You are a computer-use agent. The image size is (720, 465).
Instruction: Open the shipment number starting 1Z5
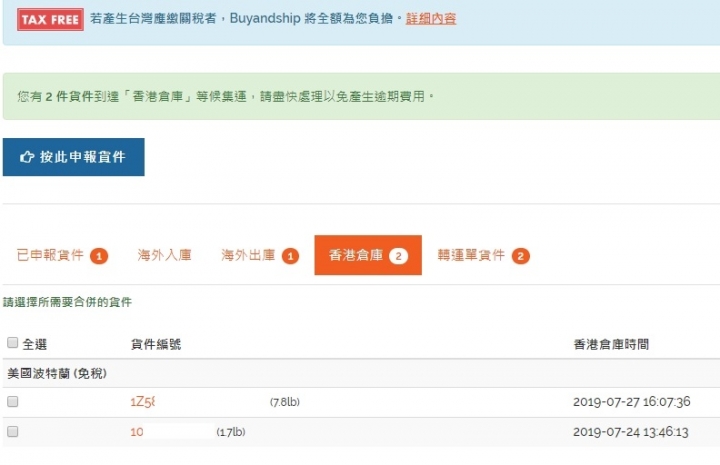click(143, 402)
